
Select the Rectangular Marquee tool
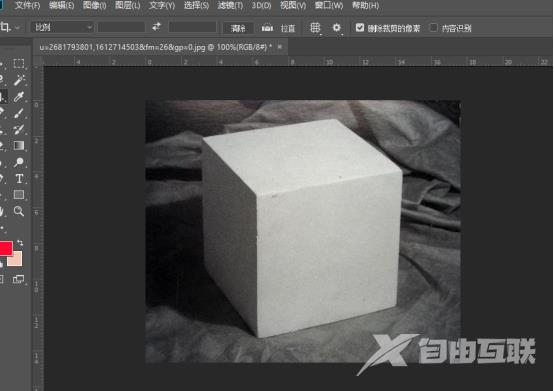click(18, 64)
